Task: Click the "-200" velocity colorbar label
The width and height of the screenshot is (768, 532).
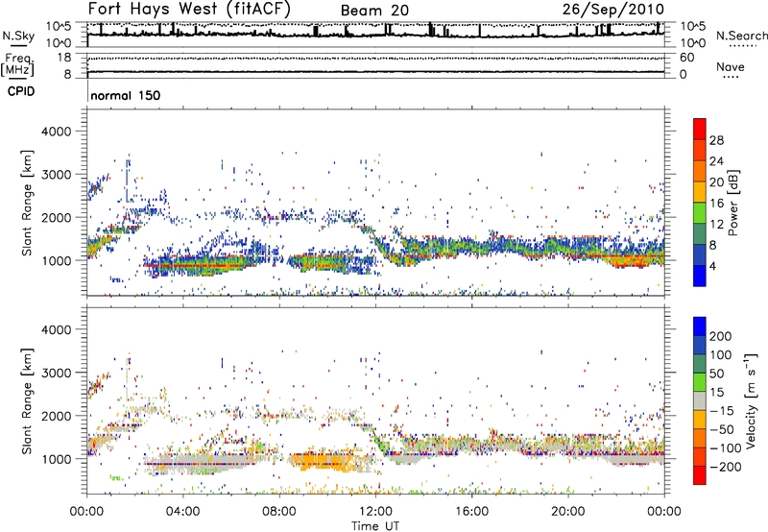Action: coord(725,467)
